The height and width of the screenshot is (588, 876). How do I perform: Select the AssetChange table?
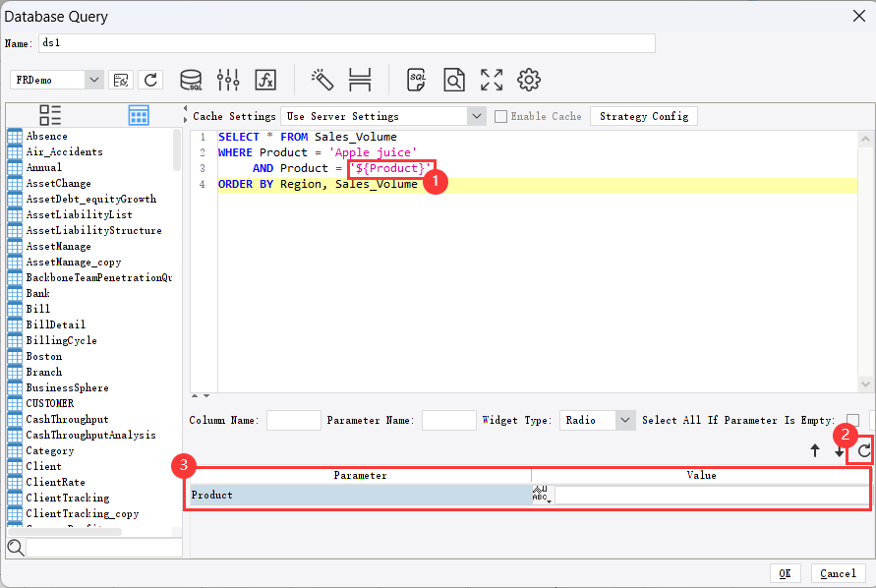[58, 183]
